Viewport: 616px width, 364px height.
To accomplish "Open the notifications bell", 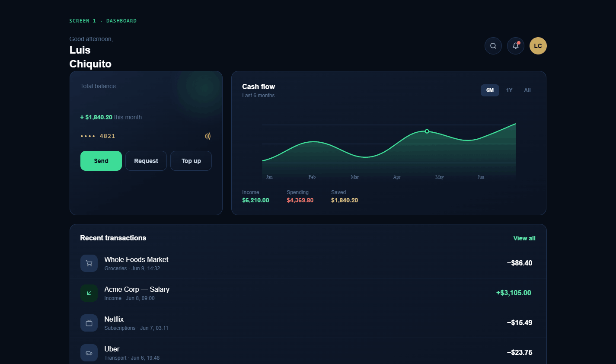I will (x=515, y=46).
